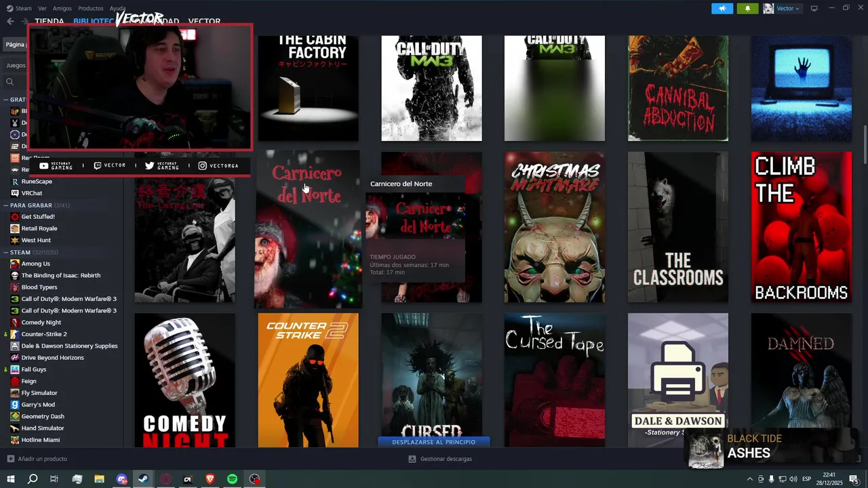
Task: Open Windows taskbar search
Action: click(33, 479)
